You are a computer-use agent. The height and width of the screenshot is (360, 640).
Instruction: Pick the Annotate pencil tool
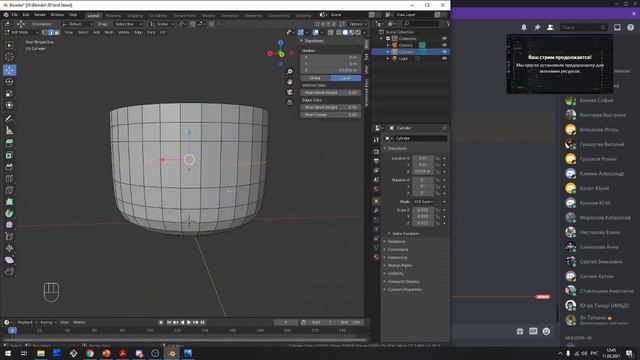tap(9, 119)
